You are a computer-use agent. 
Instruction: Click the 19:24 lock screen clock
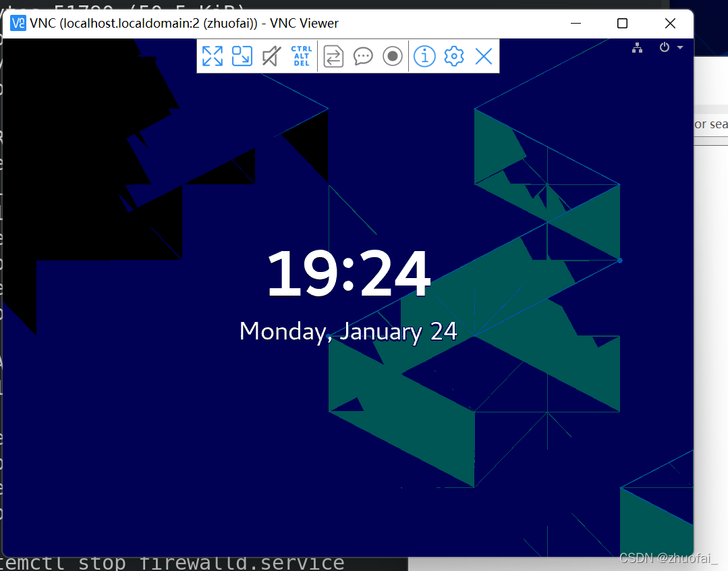pyautogui.click(x=349, y=273)
